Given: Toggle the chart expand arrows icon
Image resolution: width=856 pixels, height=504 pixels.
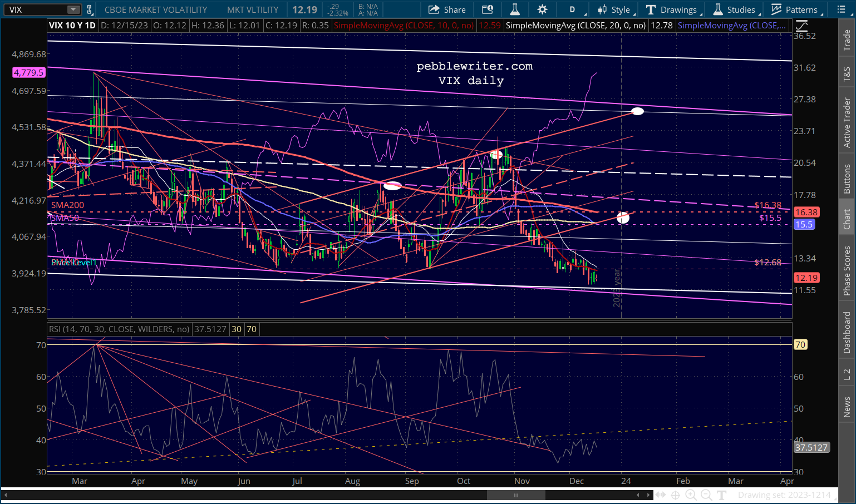Looking at the screenshot, I should click(x=660, y=495).
